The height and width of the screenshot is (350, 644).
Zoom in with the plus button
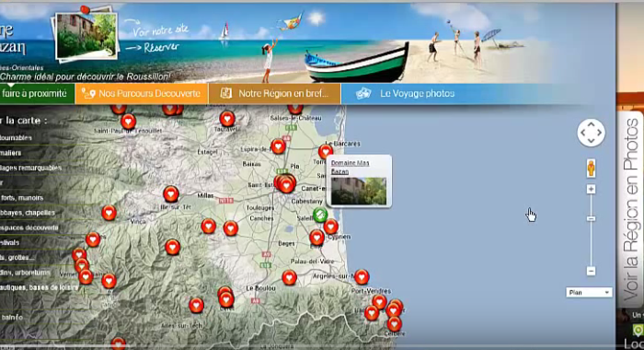point(591,189)
